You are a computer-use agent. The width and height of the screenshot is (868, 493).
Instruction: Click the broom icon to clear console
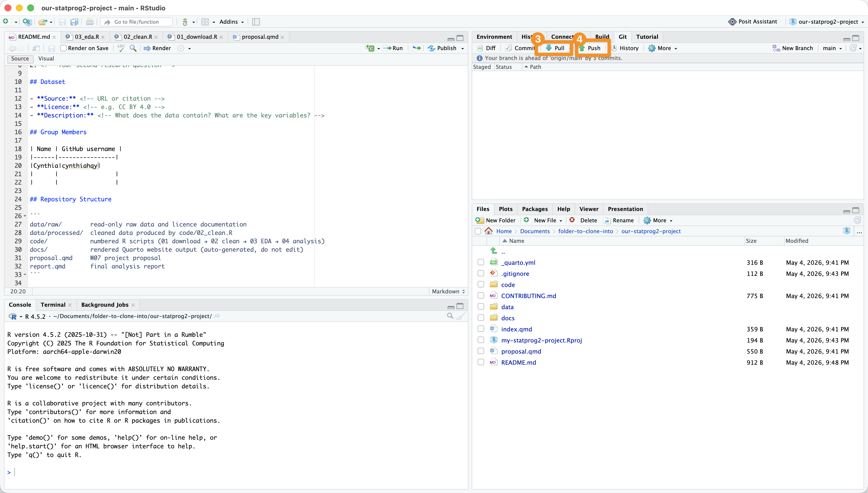point(461,316)
